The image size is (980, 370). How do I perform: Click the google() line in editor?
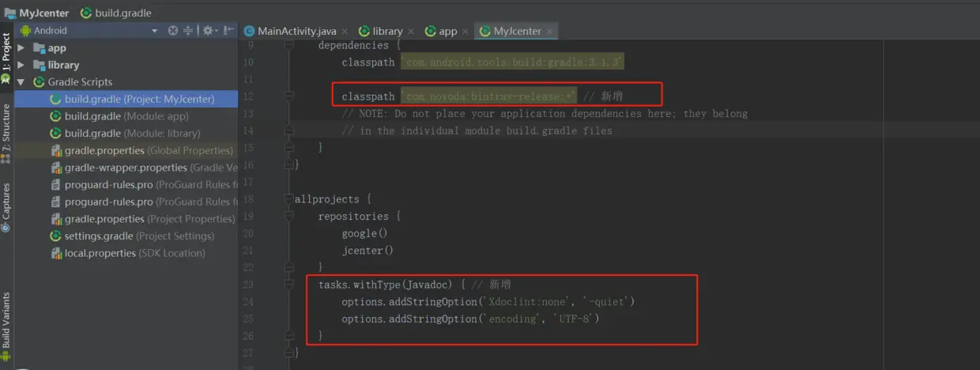[x=365, y=233]
